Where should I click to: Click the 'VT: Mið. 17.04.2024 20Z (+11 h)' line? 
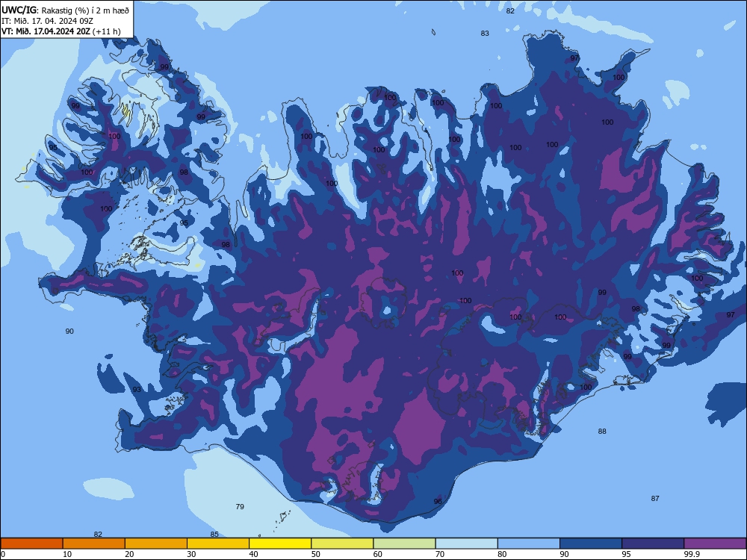click(61, 31)
